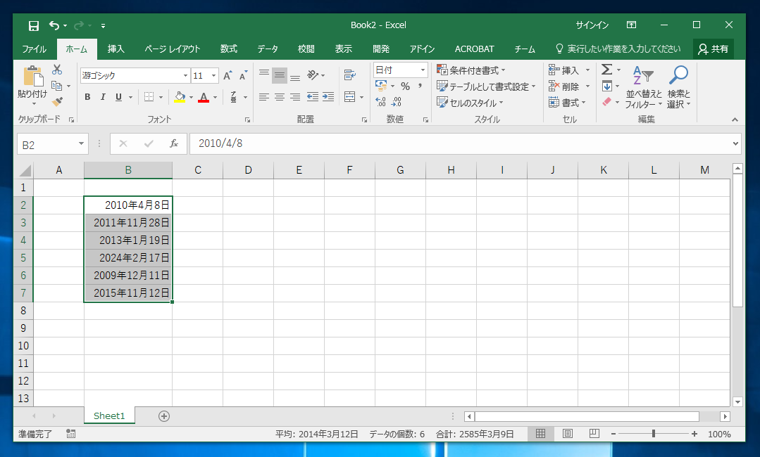Viewport: 760px width, 457px height.
Task: Click the サインイン sign-in link
Action: 592,25
